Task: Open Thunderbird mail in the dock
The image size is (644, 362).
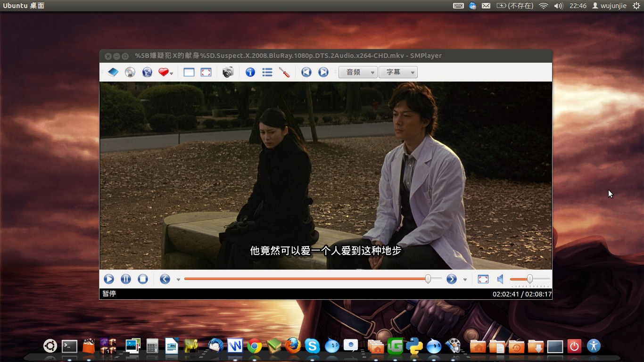Action: pyautogui.click(x=216, y=346)
